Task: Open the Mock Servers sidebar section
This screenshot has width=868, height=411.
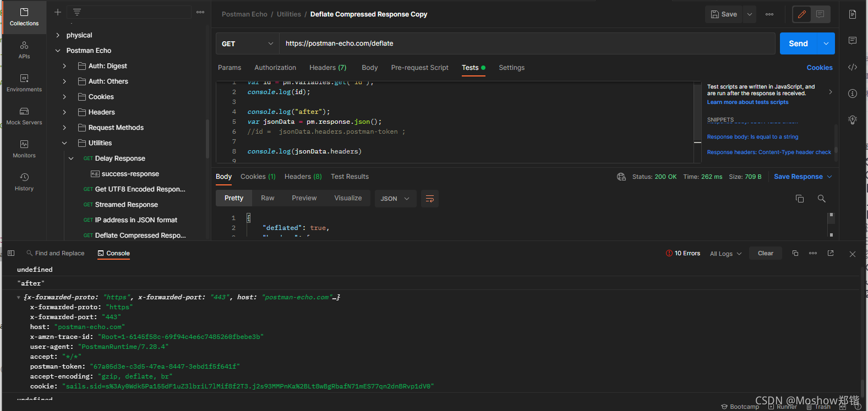Action: 24,116
